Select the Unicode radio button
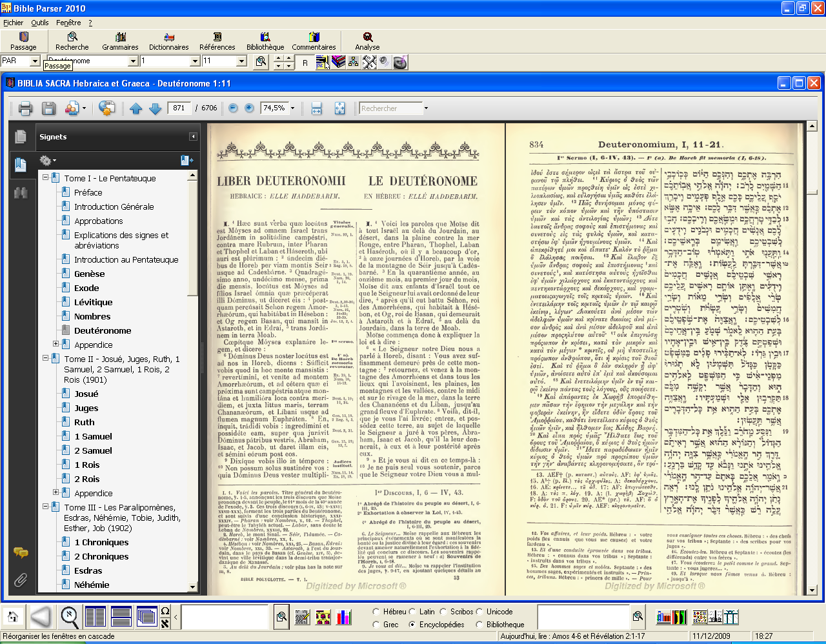Screen dimensions: 826x644 (479, 612)
